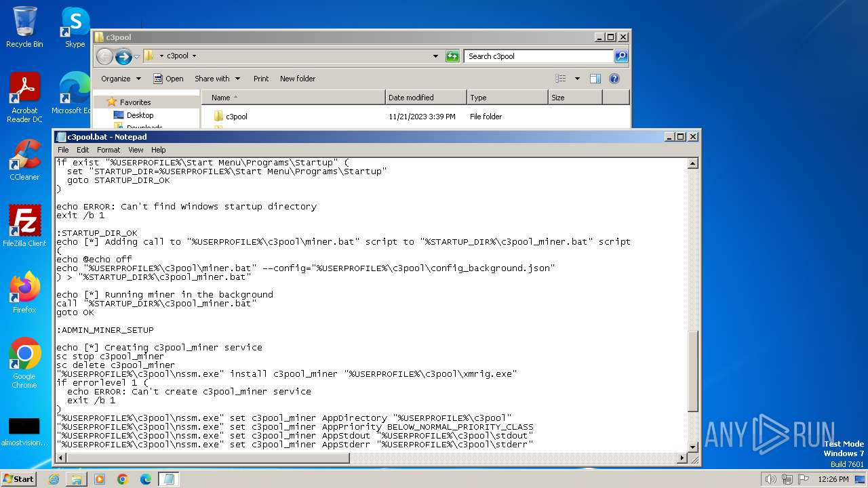This screenshot has height=488, width=868.
Task: Open Notepad's View menu
Action: click(x=136, y=150)
